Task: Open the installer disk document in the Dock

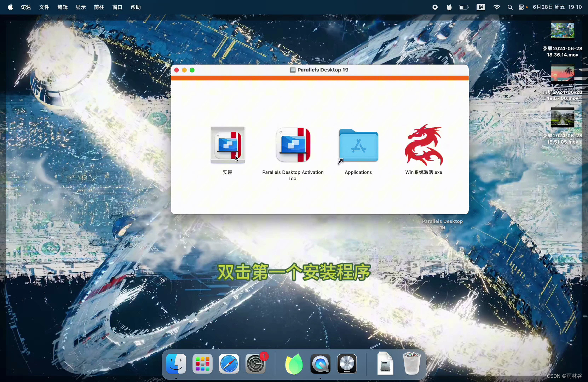Action: tap(385, 363)
